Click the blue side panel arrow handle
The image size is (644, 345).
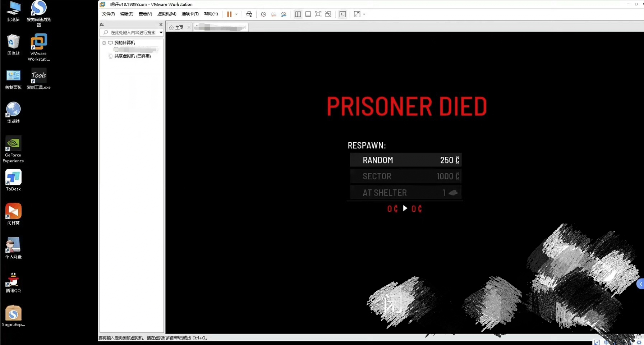click(x=640, y=284)
